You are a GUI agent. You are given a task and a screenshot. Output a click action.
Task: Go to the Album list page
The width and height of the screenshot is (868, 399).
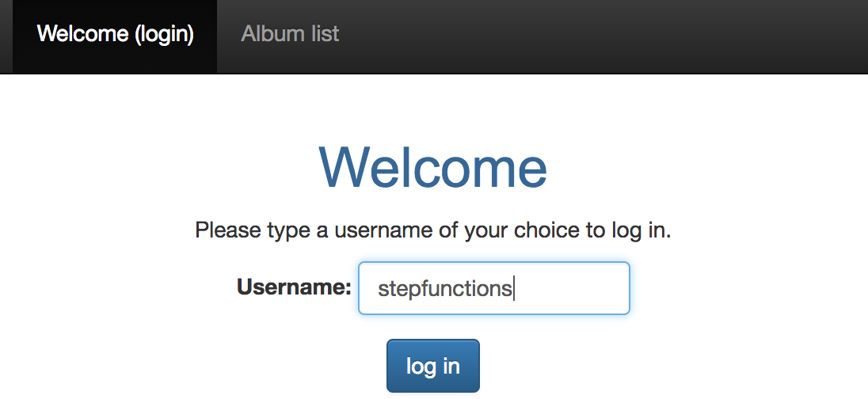(x=290, y=34)
